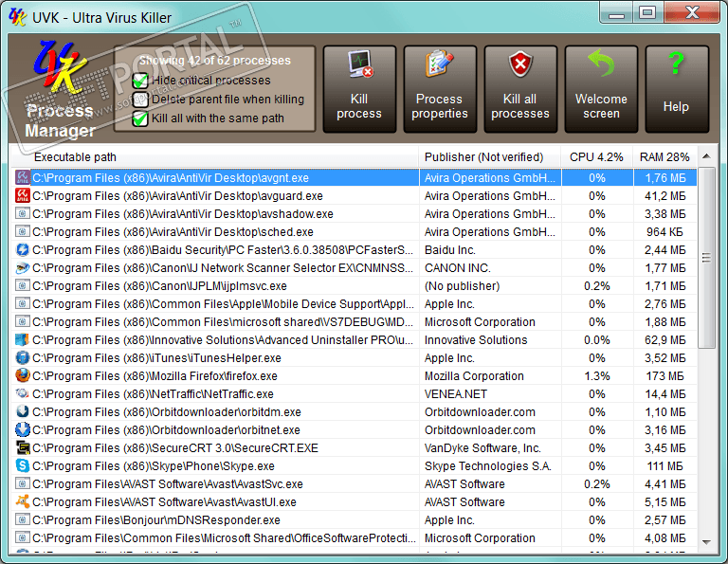The image size is (728, 564).
Task: Click the VENEA.NET publisher cell
Action: pos(455,394)
